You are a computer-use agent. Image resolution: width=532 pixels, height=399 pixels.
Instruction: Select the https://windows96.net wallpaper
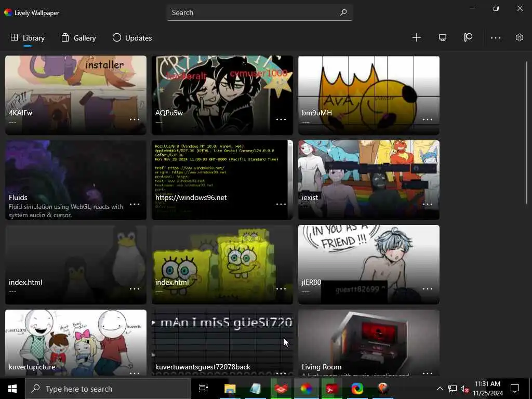click(x=222, y=180)
